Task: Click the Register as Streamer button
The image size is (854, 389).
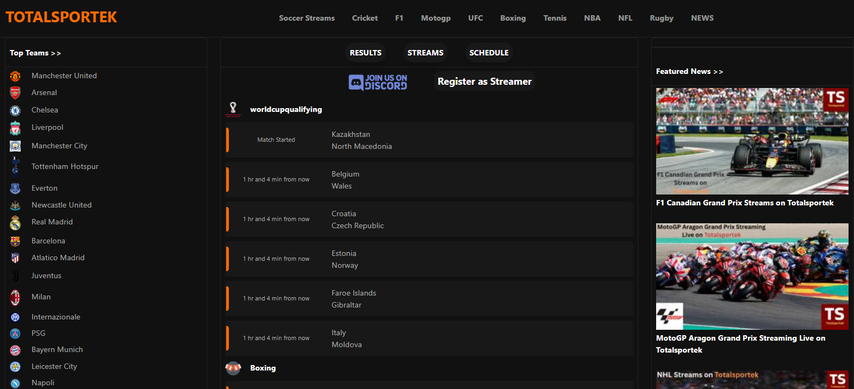Action: coord(484,82)
